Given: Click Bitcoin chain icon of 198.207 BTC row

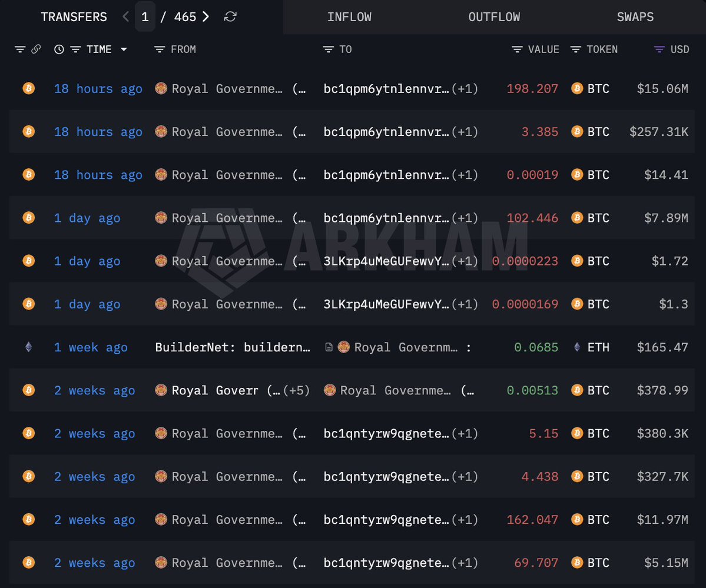Looking at the screenshot, I should pos(29,88).
